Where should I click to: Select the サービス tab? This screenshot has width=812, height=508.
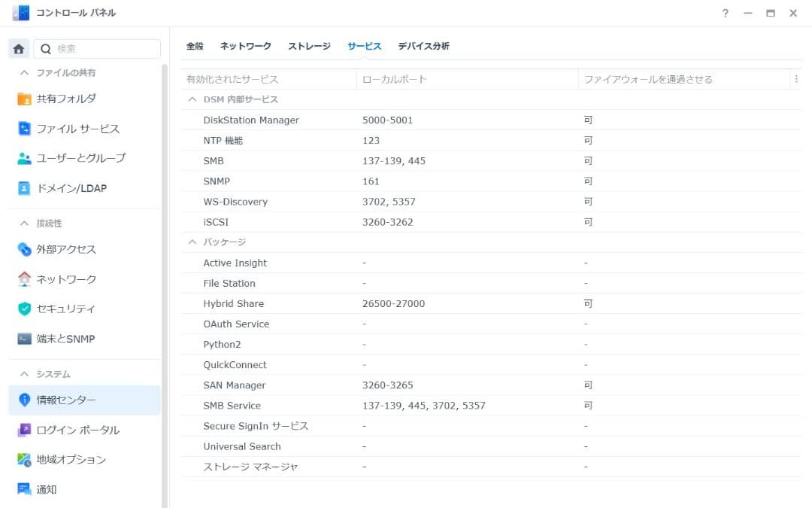[x=364, y=46]
